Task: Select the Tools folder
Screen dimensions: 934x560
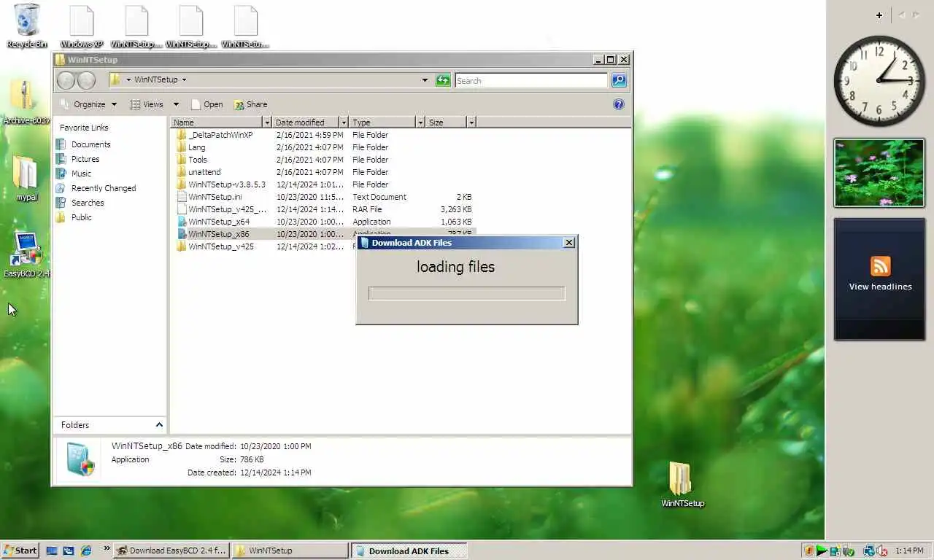Action: (x=197, y=160)
